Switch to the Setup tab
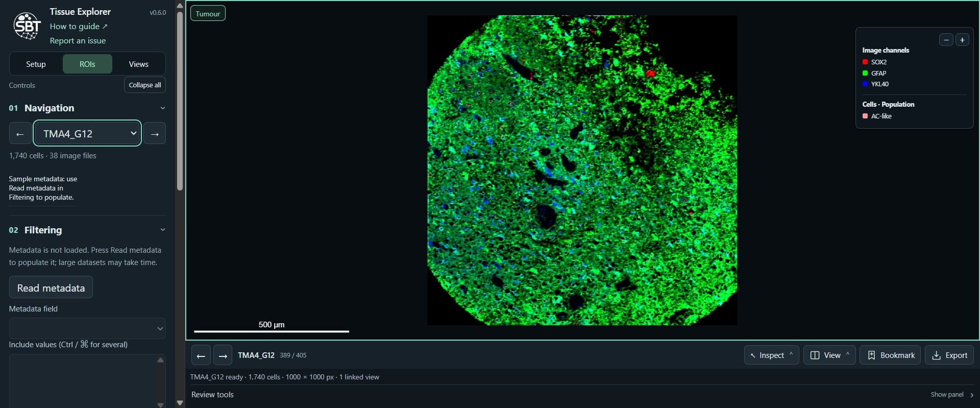This screenshot has height=408, width=980. pos(36,64)
